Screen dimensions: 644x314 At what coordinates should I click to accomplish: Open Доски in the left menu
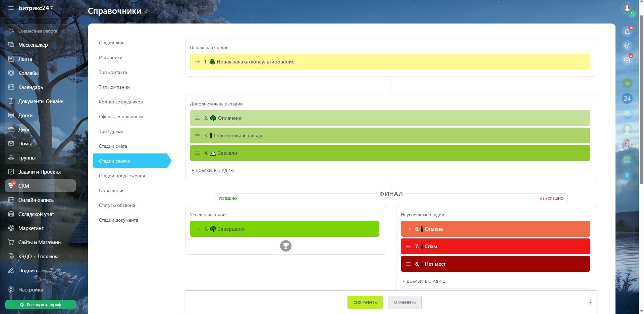point(40,116)
